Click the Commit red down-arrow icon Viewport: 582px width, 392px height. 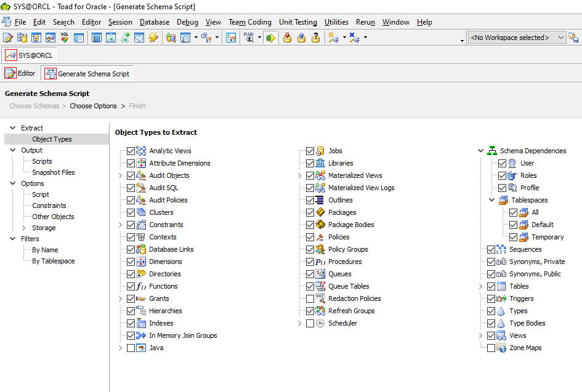(287, 38)
